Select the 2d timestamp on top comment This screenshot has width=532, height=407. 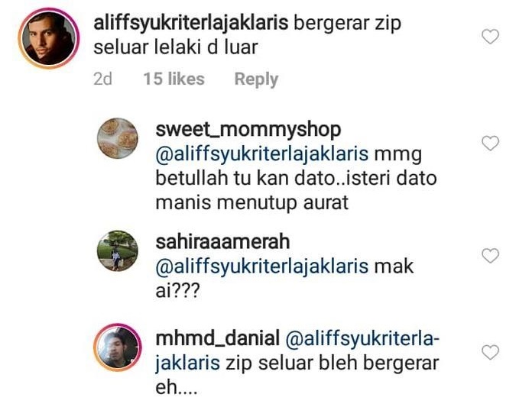[x=102, y=79]
